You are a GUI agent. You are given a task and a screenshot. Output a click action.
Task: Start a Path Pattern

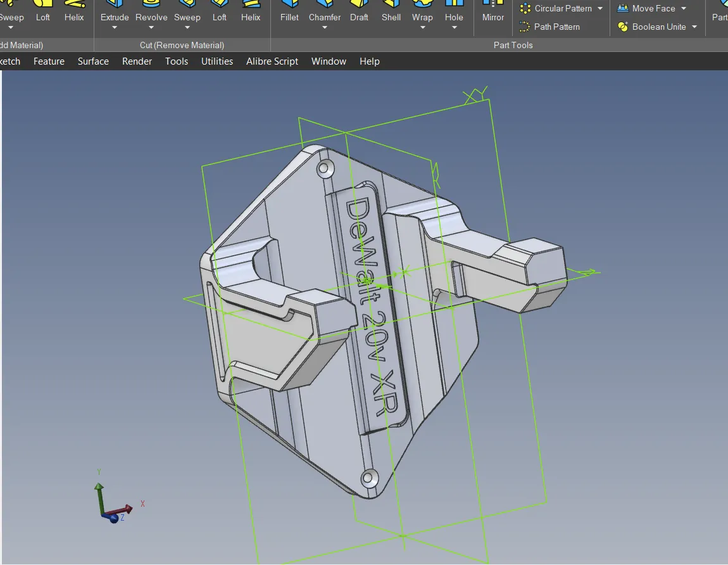(x=549, y=27)
